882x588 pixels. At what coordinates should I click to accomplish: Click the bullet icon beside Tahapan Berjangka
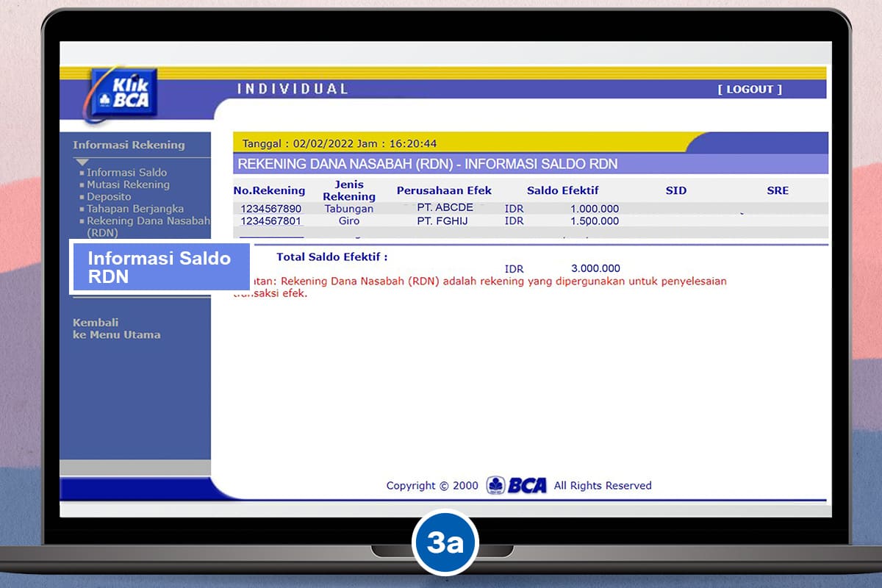coord(83,209)
